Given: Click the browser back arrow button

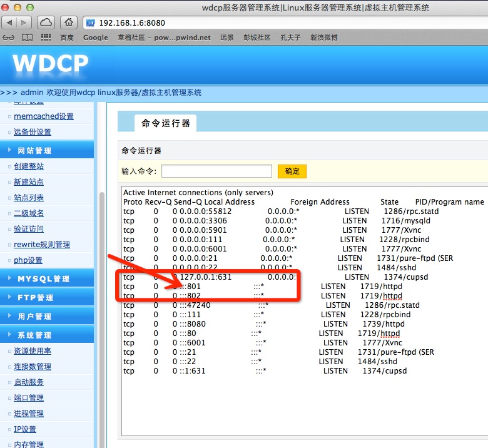Looking at the screenshot, I should (9, 23).
